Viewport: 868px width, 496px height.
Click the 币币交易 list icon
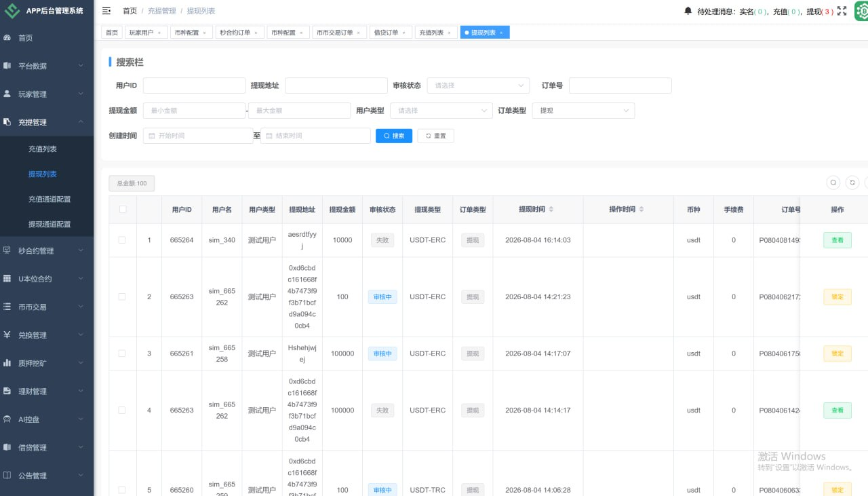[7, 307]
